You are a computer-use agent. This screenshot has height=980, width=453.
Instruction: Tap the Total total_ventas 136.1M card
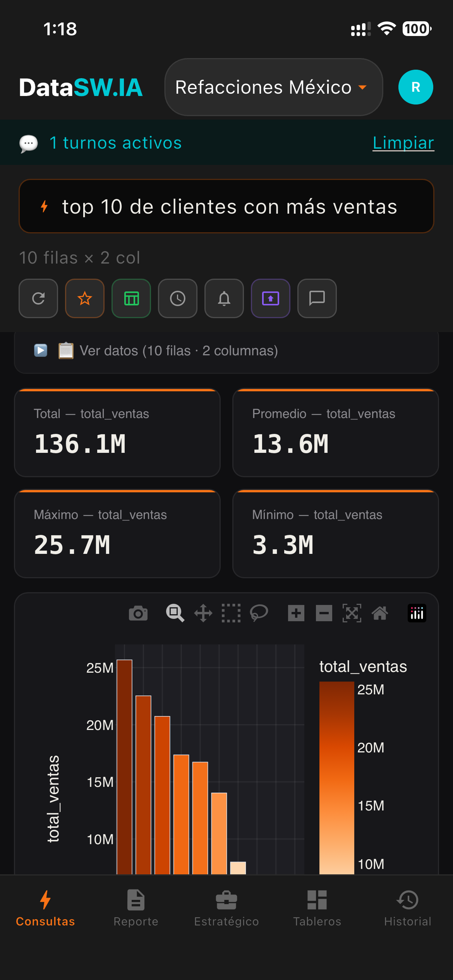click(117, 433)
